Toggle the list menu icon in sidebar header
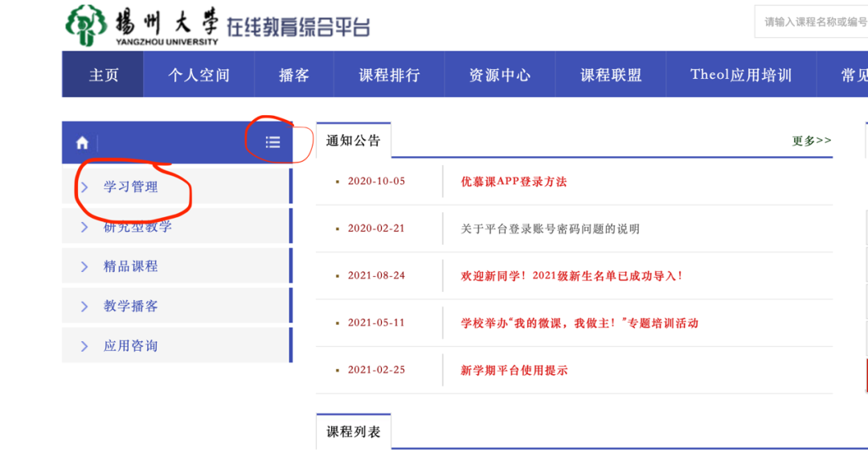Image resolution: width=868 pixels, height=457 pixels. [x=272, y=142]
